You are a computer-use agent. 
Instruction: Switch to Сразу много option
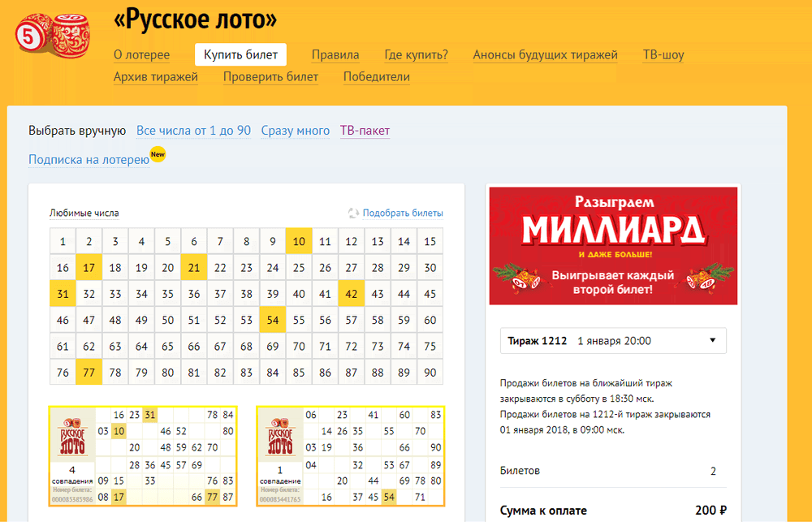tap(296, 131)
